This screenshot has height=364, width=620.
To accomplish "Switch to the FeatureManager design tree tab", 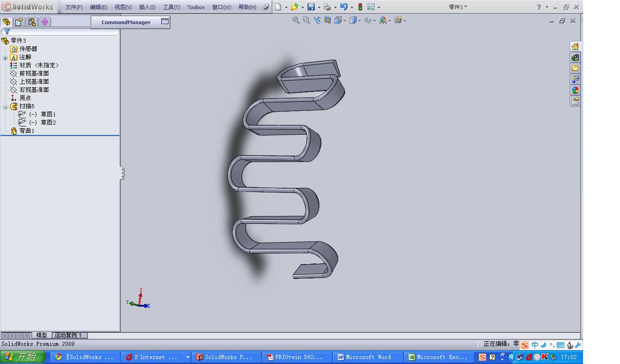I will [6, 22].
